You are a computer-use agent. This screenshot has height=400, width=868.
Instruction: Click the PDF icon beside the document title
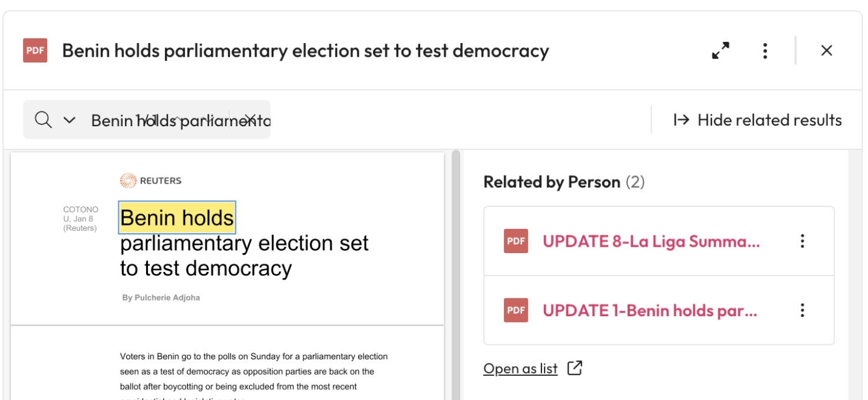[x=35, y=51]
